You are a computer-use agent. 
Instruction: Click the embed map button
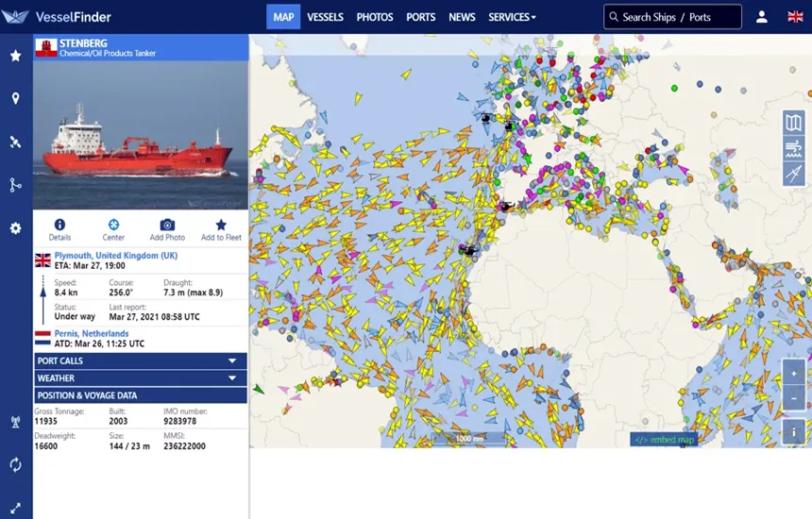point(664,440)
